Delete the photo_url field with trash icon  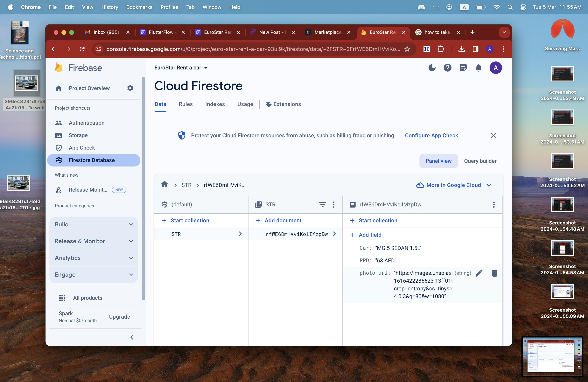[494, 273]
